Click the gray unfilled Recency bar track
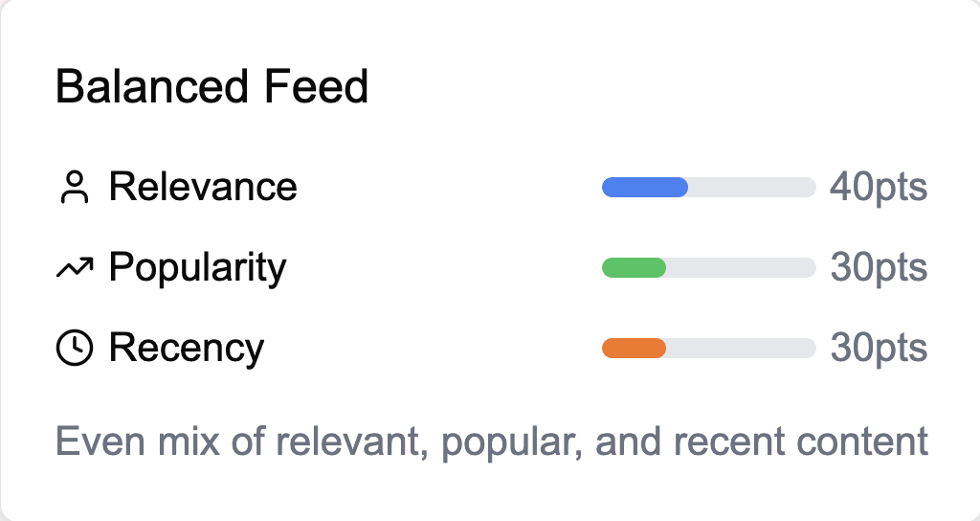The image size is (980, 521). pos(740,349)
